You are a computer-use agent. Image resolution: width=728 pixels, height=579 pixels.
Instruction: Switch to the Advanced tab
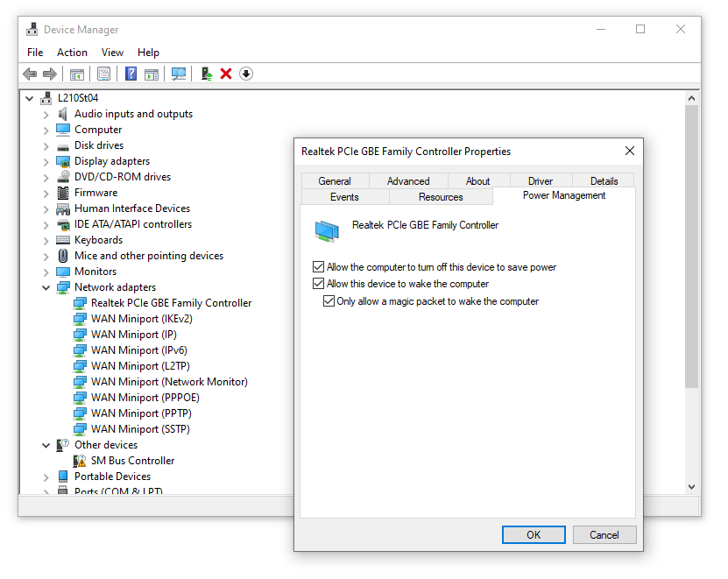(408, 181)
